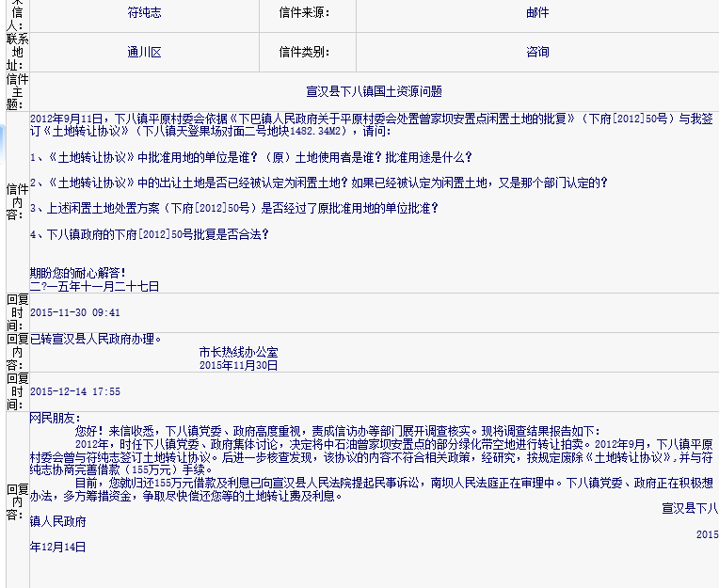Click the reply time 2015-12-14 17:55
The width and height of the screenshot is (719, 588).
(x=75, y=392)
